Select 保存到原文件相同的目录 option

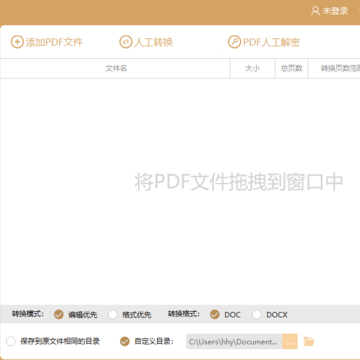point(11,341)
